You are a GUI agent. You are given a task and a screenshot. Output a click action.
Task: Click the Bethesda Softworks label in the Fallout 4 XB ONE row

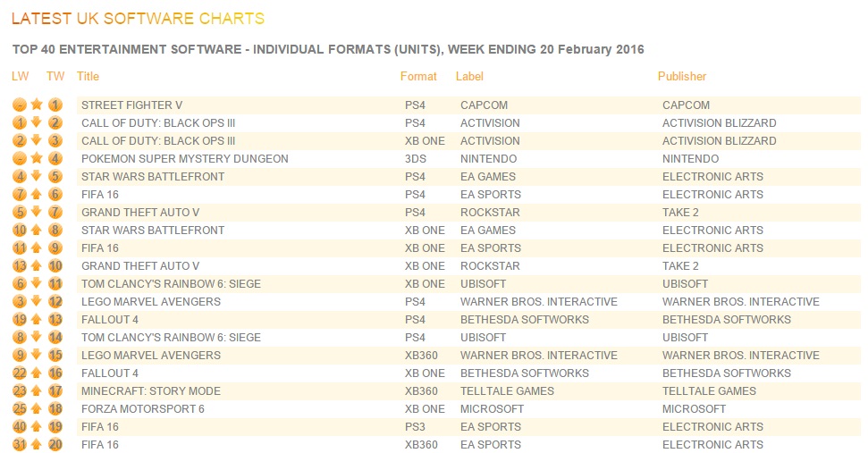click(525, 373)
